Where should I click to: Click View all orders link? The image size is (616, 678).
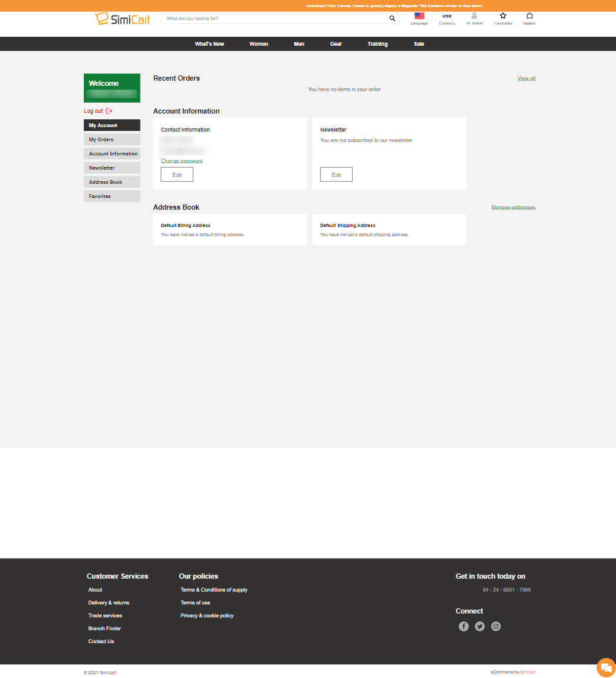pyautogui.click(x=526, y=78)
